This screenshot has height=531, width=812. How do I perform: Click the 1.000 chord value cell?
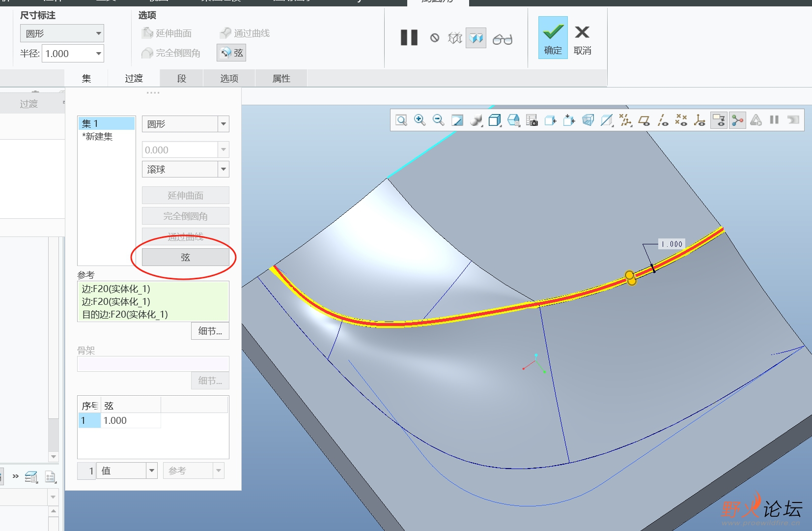131,420
